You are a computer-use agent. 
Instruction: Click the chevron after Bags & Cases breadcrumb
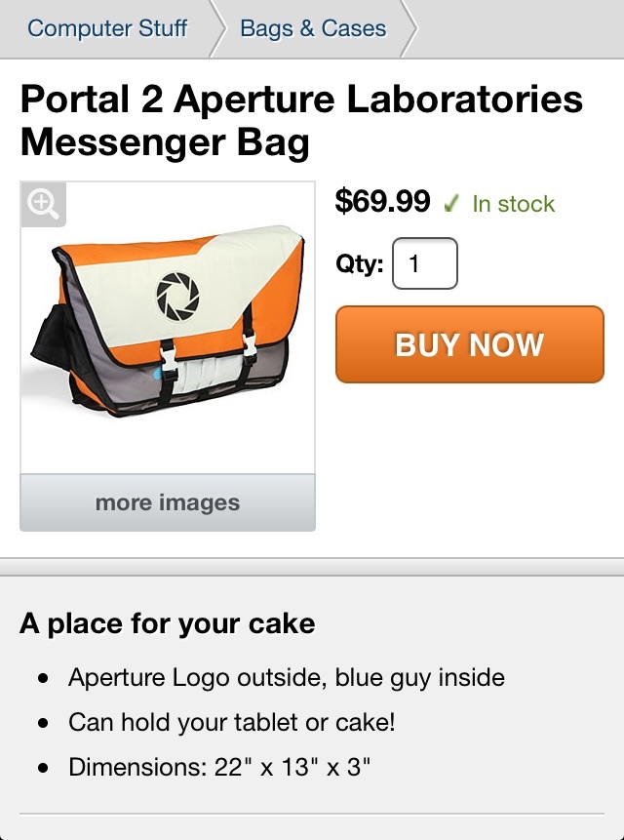click(x=409, y=28)
